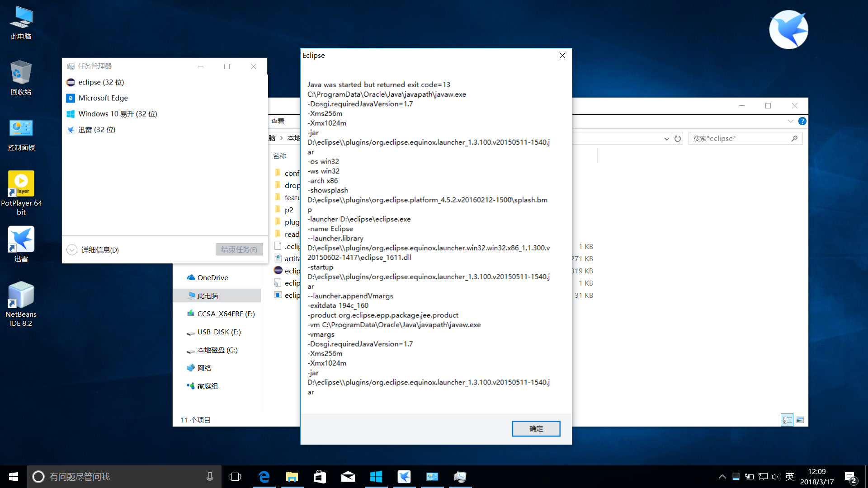Open File Explorer from taskbar
Viewport: 868px width, 488px height.
292,477
